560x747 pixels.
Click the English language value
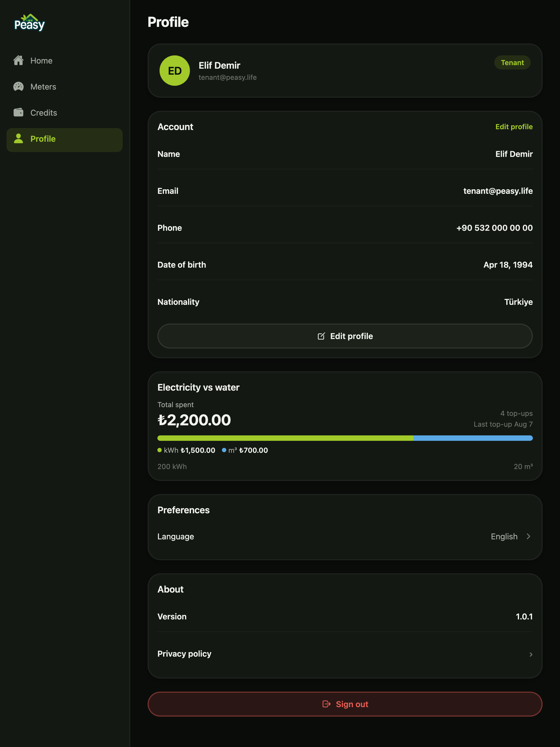504,537
